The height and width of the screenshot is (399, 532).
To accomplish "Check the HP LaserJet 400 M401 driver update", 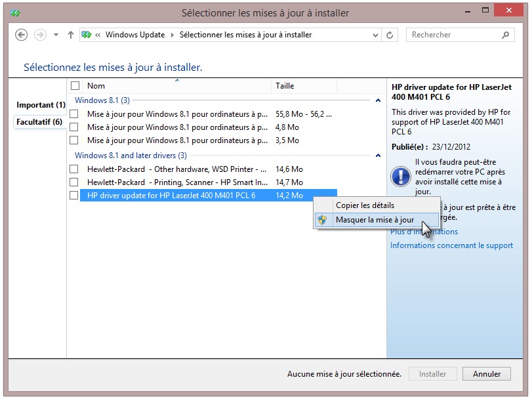I will tap(74, 196).
